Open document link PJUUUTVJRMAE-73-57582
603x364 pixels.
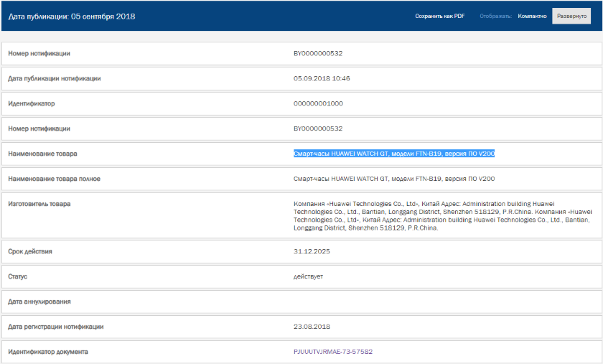click(332, 352)
